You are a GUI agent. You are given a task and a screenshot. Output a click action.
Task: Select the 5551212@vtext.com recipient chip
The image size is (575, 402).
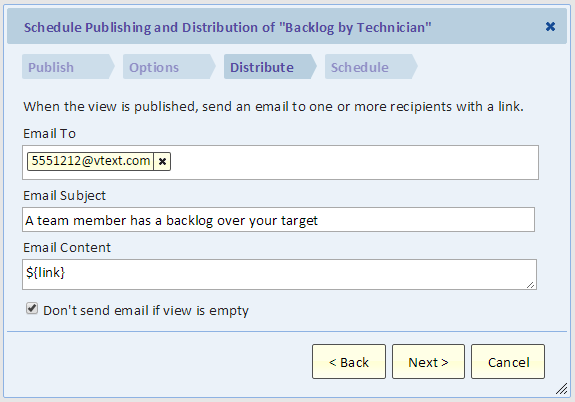91,161
